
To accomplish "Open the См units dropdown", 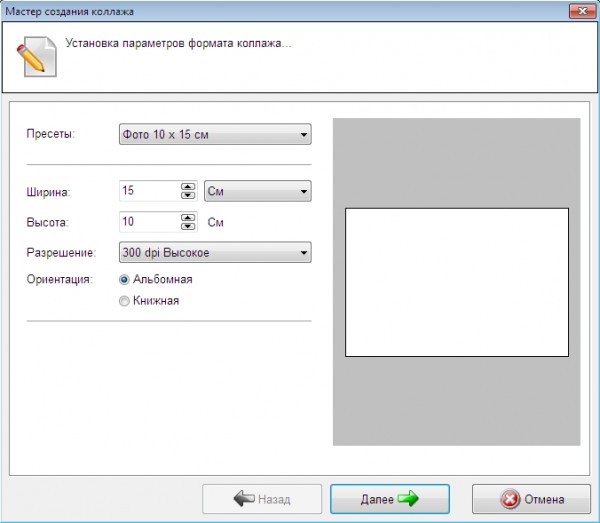I will (258, 191).
